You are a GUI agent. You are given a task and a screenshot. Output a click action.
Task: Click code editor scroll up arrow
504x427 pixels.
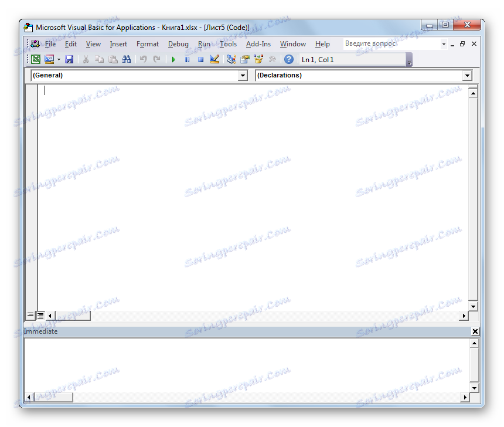473,94
